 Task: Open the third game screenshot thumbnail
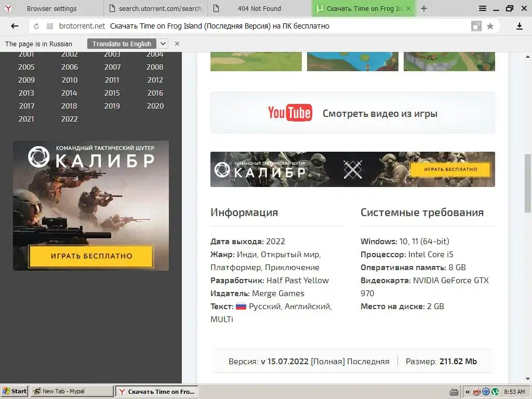pyautogui.click(x=449, y=61)
